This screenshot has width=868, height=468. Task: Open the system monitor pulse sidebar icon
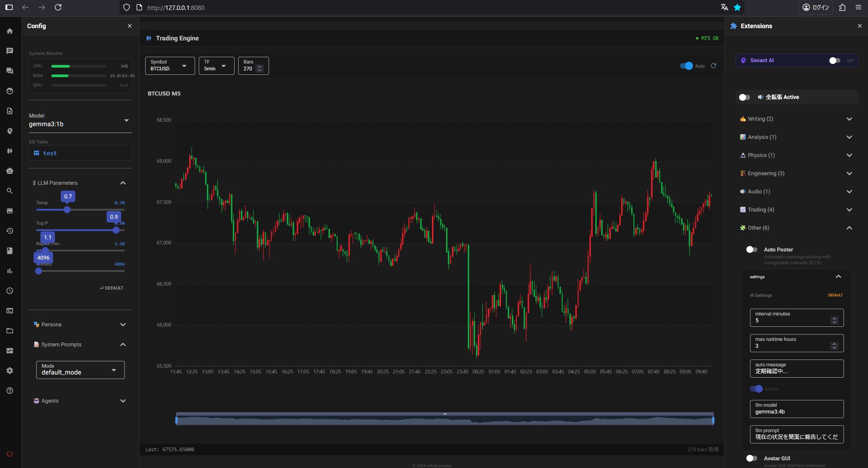click(10, 350)
